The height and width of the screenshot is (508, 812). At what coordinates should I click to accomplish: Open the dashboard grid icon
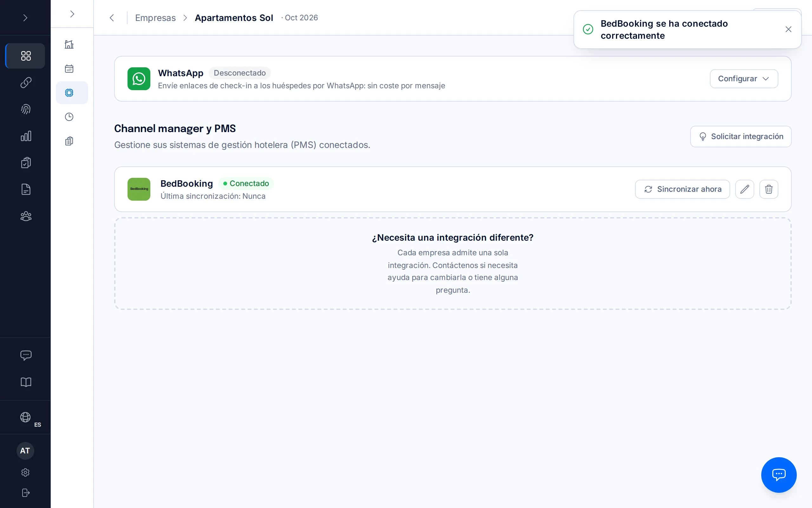coord(25,56)
